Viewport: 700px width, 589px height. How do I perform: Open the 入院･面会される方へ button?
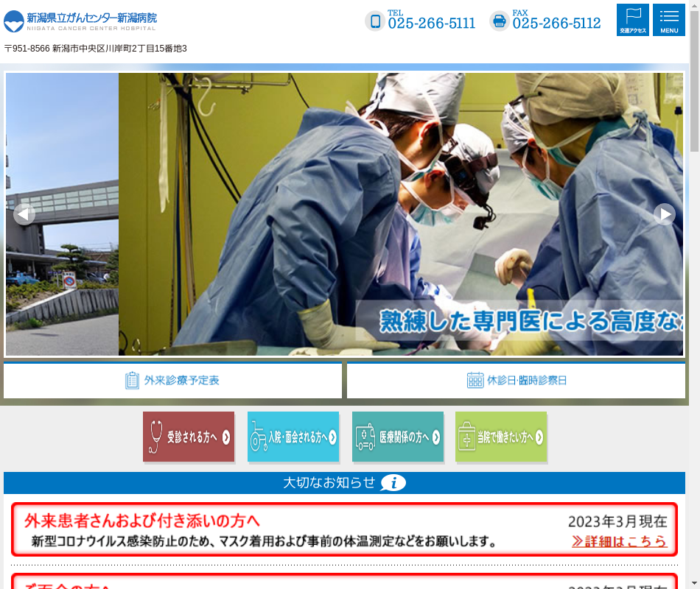pos(293,437)
